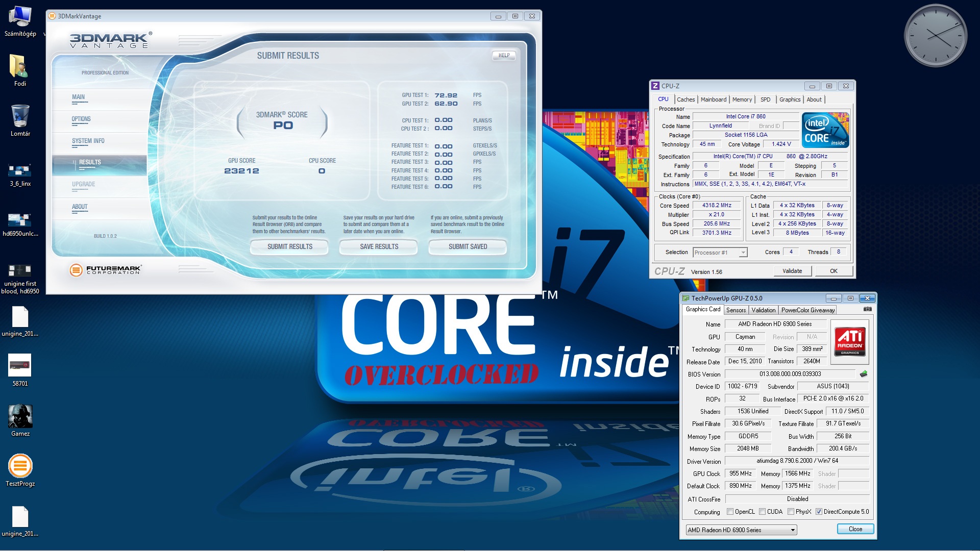Screen dimensions: 980x551
Task: Click the ATI Radeon logo in GPU-Z
Action: coord(850,341)
